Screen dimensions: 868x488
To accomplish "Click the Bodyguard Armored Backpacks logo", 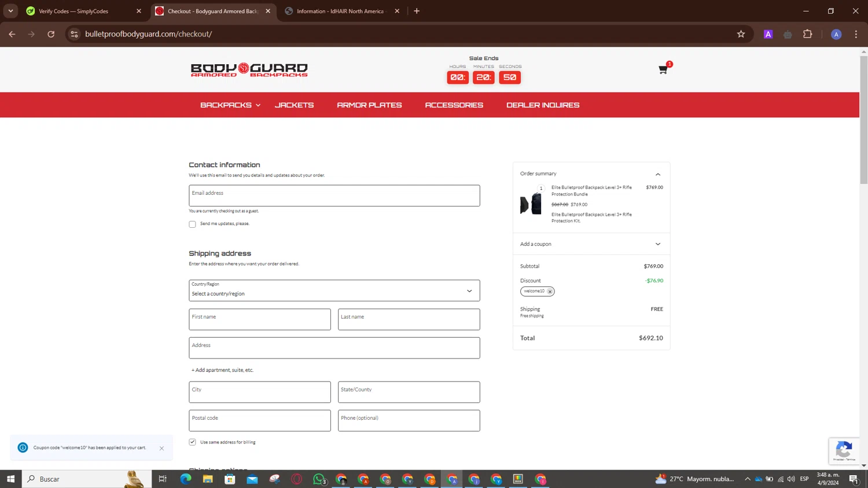I will click(249, 70).
